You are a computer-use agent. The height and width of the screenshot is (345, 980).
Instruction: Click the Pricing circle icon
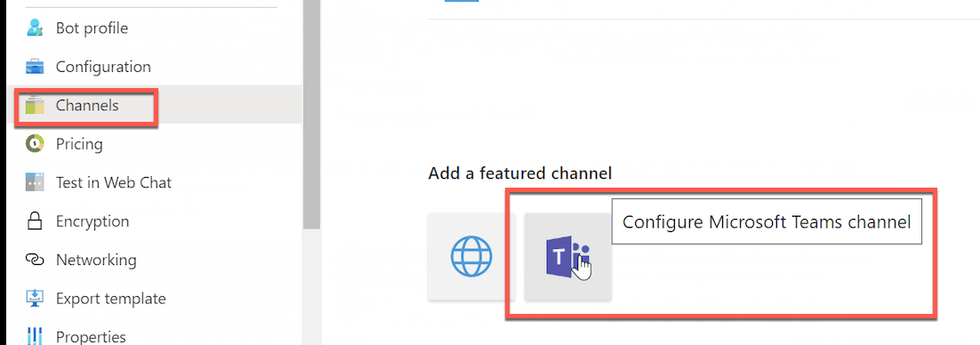[x=35, y=144]
